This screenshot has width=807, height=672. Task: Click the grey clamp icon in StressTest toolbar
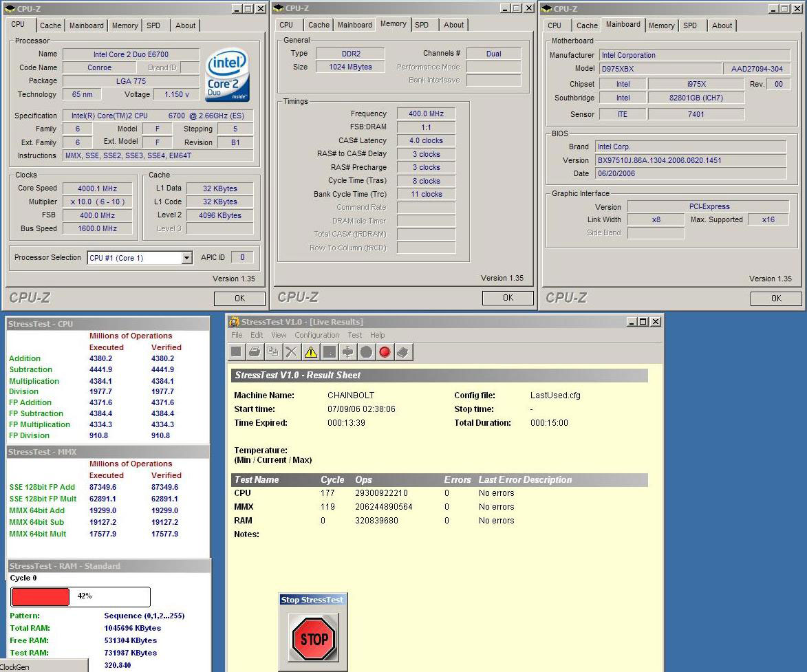pyautogui.click(x=348, y=352)
